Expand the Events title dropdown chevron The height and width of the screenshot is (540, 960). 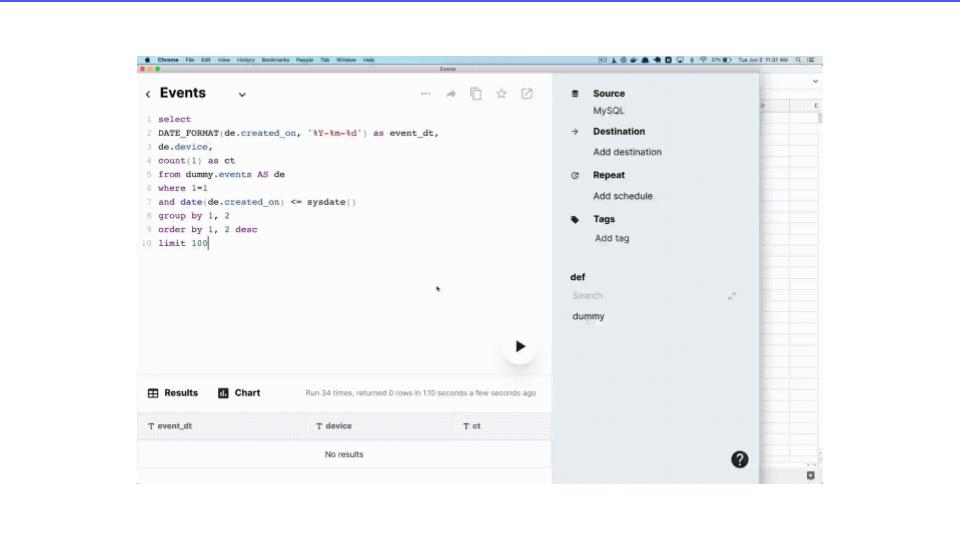coord(242,94)
